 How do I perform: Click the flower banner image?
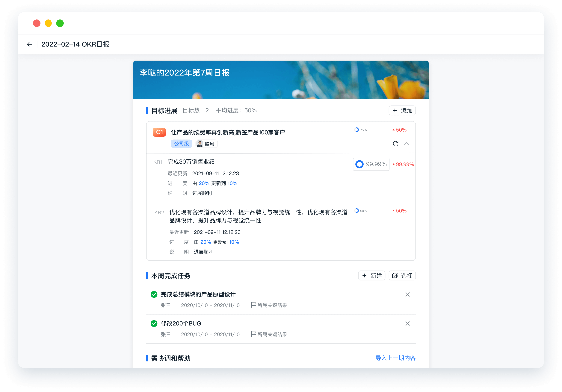click(x=281, y=80)
